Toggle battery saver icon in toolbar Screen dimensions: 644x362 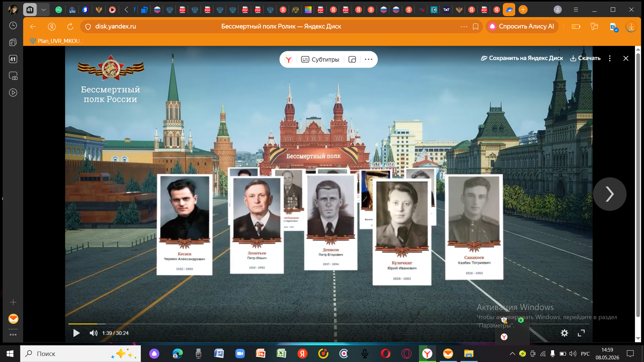click(576, 26)
